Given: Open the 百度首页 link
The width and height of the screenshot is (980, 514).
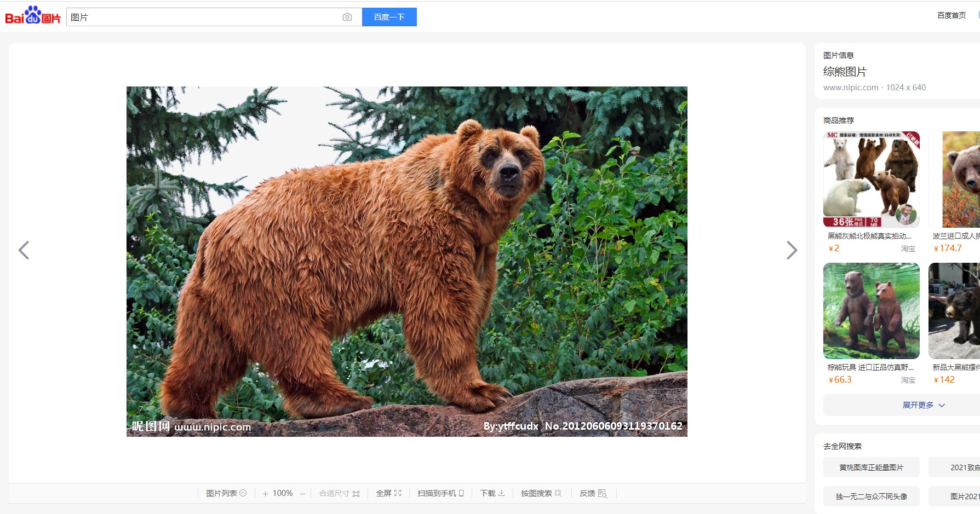Looking at the screenshot, I should click(x=952, y=15).
